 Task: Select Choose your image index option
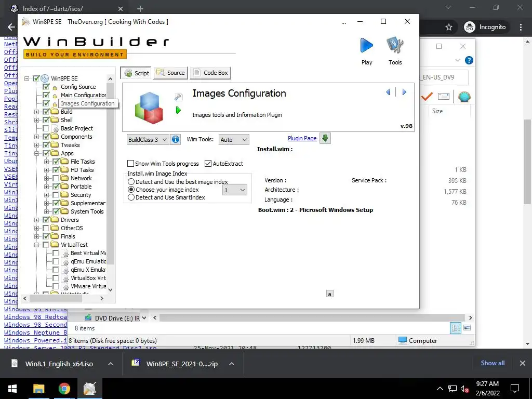tap(131, 190)
